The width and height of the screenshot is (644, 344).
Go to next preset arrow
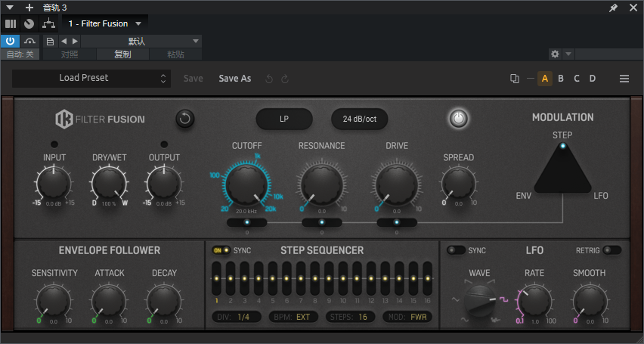pyautogui.click(x=75, y=41)
